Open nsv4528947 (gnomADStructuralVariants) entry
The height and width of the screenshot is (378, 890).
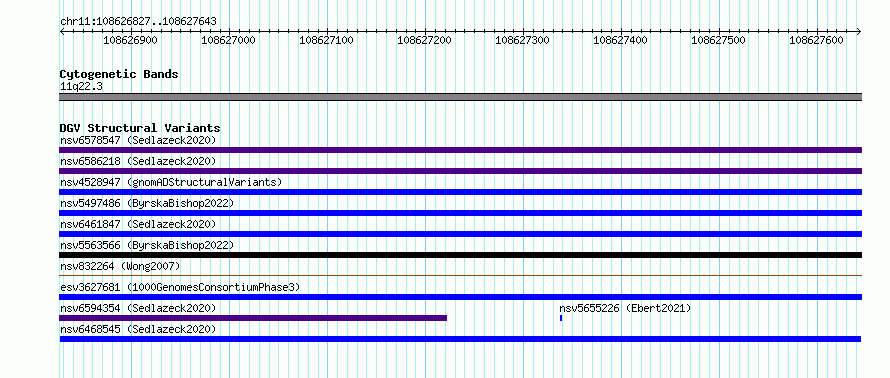tap(171, 182)
